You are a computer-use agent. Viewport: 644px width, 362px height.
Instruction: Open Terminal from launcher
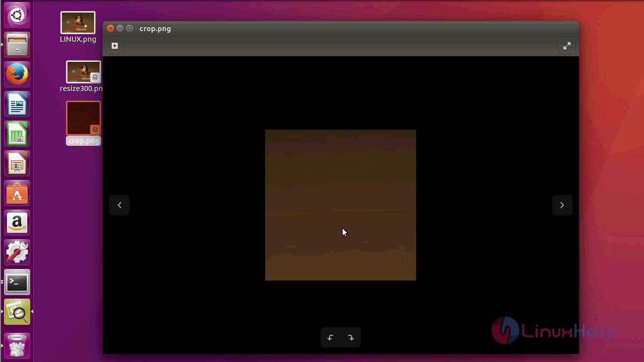coord(17,282)
